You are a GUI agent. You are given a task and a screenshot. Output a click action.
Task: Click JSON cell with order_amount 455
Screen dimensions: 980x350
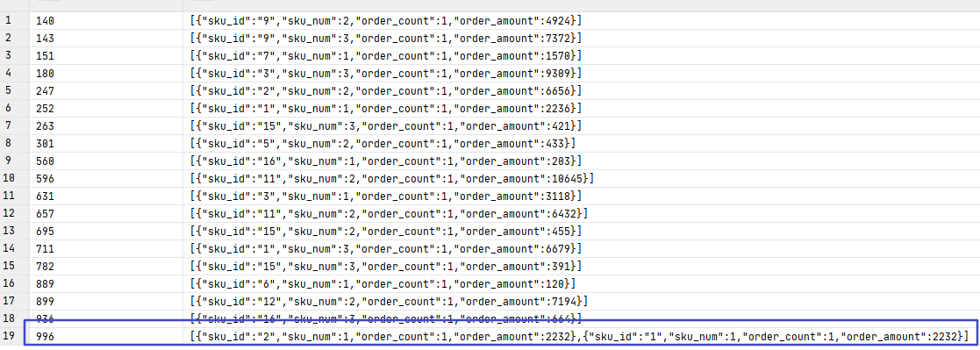[x=581, y=232]
